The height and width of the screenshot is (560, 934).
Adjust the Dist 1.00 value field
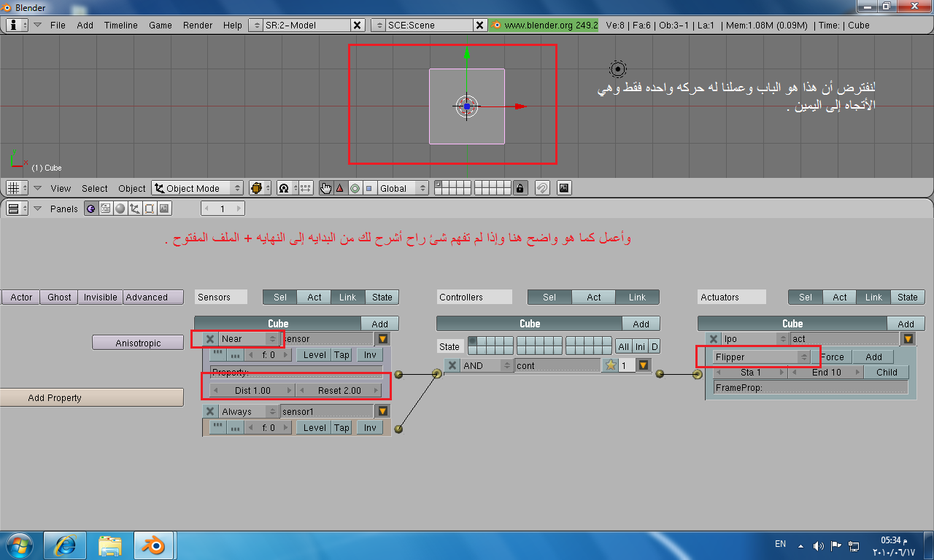click(252, 390)
